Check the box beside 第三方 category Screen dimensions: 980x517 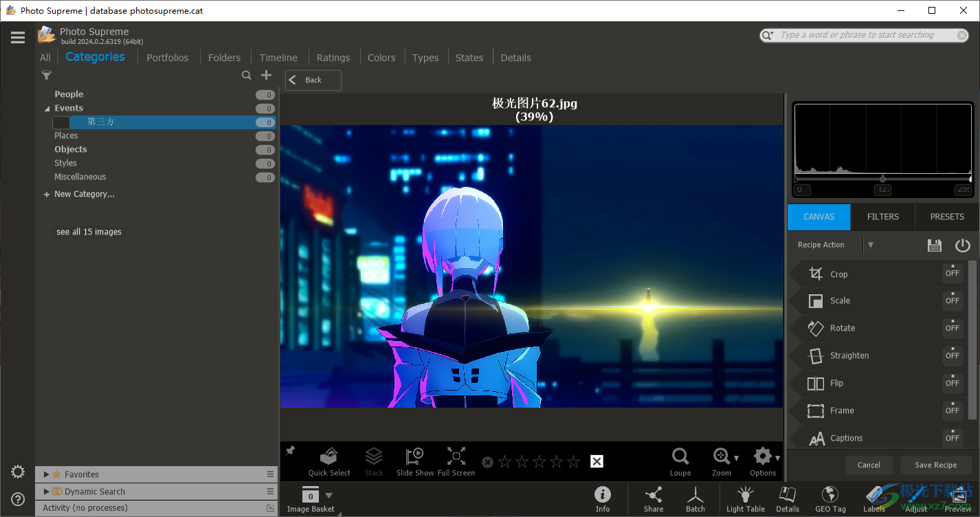61,122
